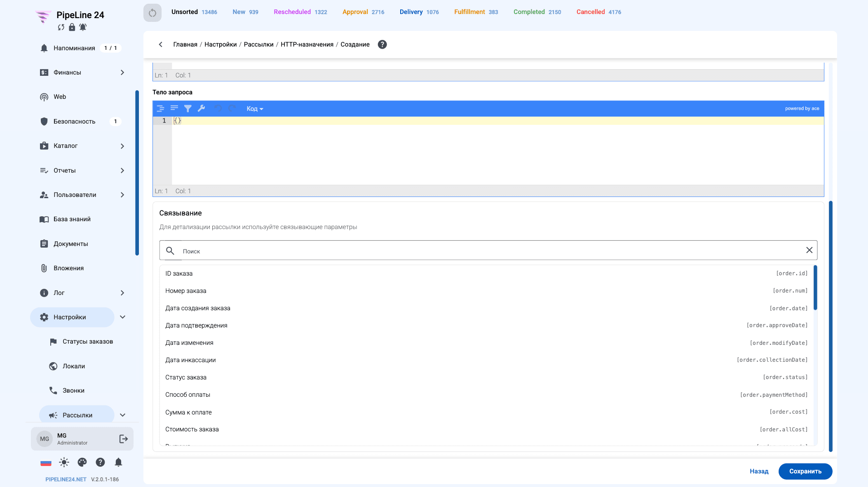Open the color palette picker

pos(82,462)
